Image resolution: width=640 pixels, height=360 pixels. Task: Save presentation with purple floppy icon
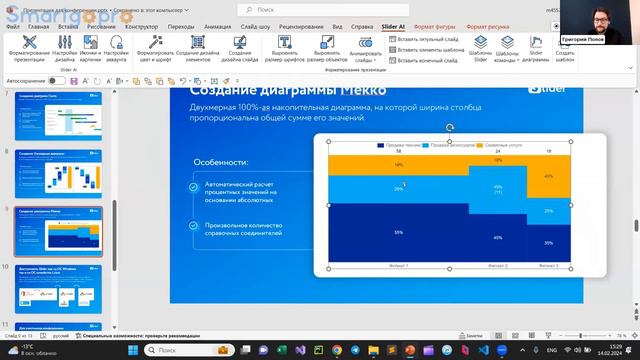(74, 81)
